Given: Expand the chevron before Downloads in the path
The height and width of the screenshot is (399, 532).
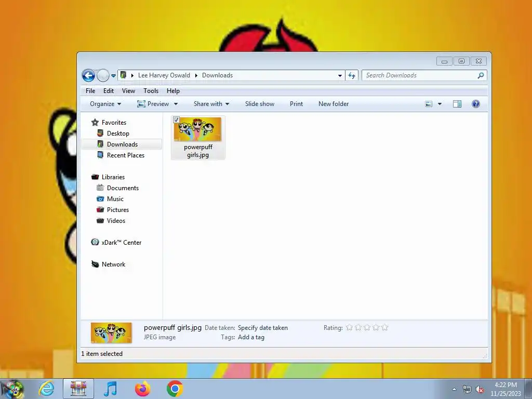Looking at the screenshot, I should (x=196, y=75).
